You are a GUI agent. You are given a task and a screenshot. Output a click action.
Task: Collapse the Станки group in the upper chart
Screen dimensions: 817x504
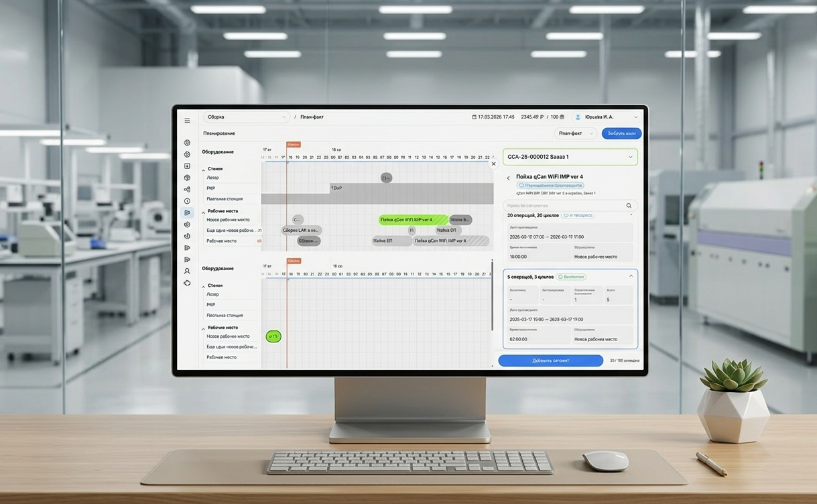point(204,170)
